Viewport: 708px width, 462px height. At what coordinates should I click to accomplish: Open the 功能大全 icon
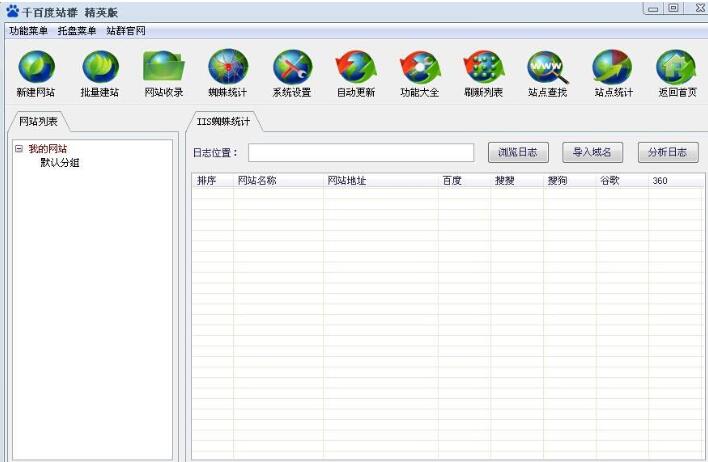coord(420,67)
